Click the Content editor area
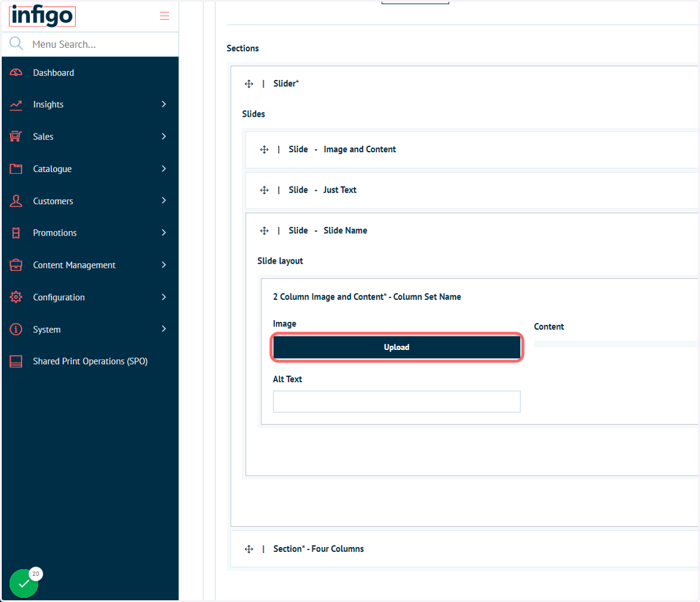700x602 pixels. click(x=616, y=344)
